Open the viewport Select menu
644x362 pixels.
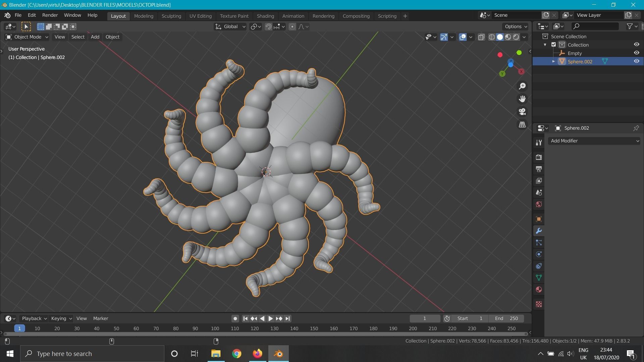pos(78,37)
